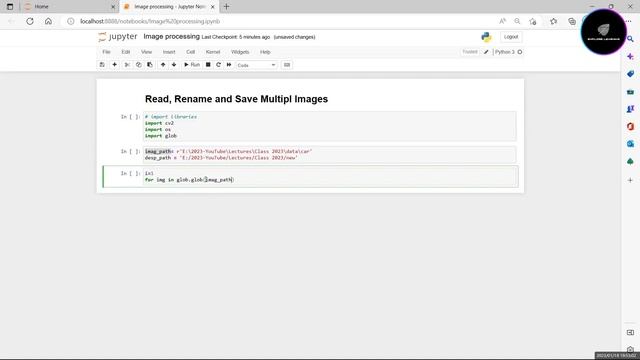This screenshot has width=640, height=360.
Task: Open the Widgets menu
Action: [x=240, y=52]
